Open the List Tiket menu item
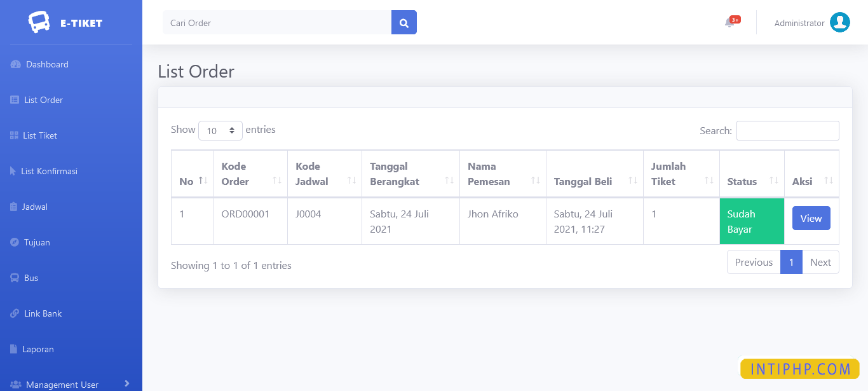The height and width of the screenshot is (391, 868). pyautogui.click(x=39, y=135)
